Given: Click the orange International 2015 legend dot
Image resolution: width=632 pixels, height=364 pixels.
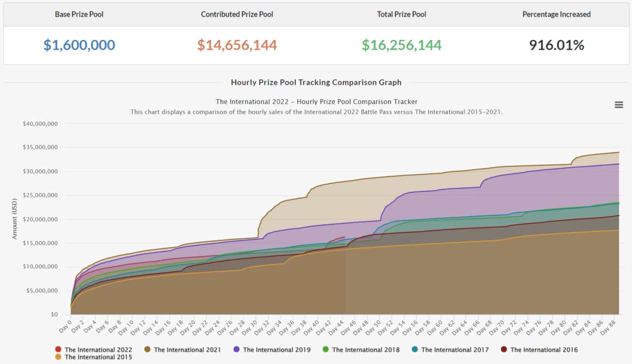Looking at the screenshot, I should (x=58, y=357).
